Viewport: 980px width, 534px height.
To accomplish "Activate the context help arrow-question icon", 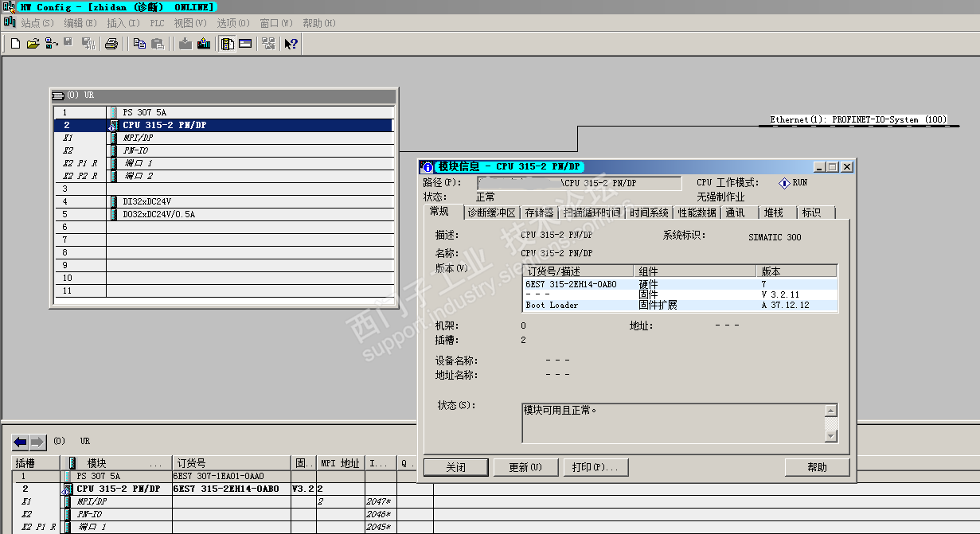I will [x=291, y=44].
